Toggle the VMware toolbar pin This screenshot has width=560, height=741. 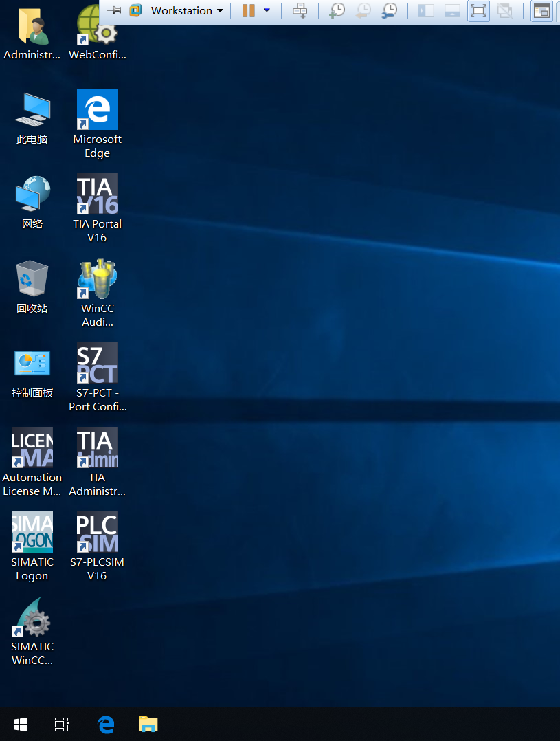point(115,10)
